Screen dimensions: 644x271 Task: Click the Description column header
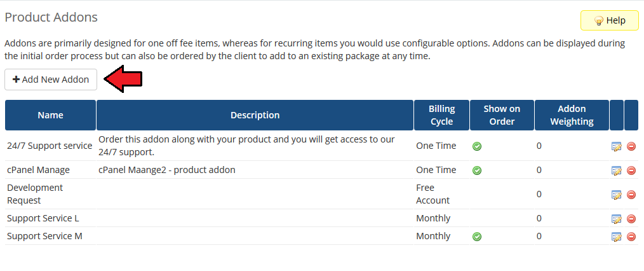(x=255, y=115)
